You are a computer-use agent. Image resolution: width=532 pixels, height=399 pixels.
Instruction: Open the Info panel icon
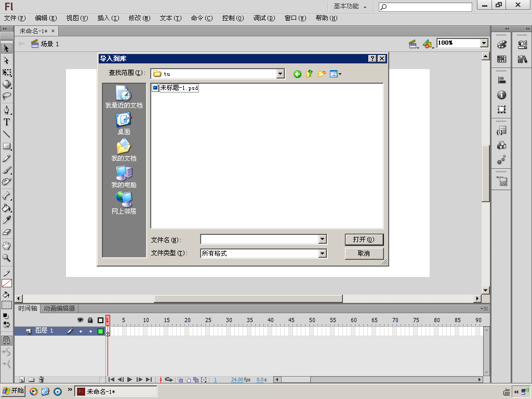click(x=501, y=95)
